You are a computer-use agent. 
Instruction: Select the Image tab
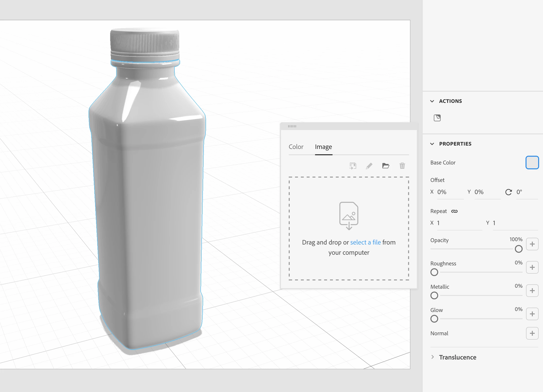(323, 147)
